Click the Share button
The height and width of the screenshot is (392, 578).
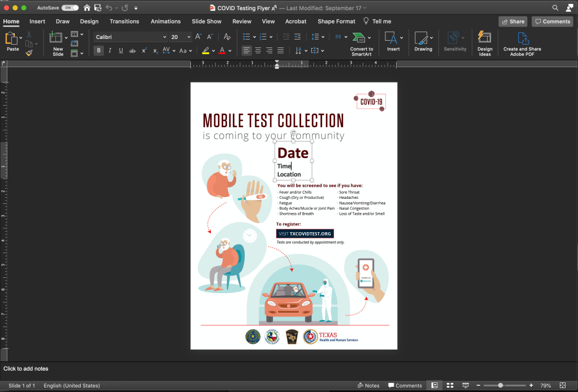pos(512,21)
